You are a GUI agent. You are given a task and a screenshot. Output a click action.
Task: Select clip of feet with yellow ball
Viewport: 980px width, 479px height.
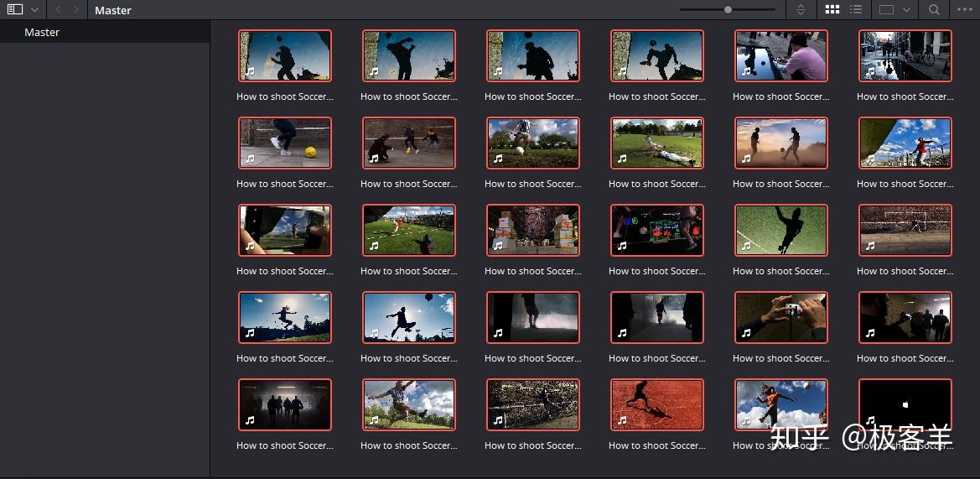(285, 143)
